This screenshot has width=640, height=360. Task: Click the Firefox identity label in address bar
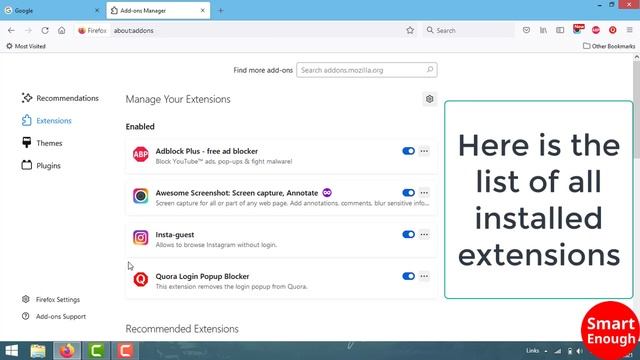pos(92,30)
